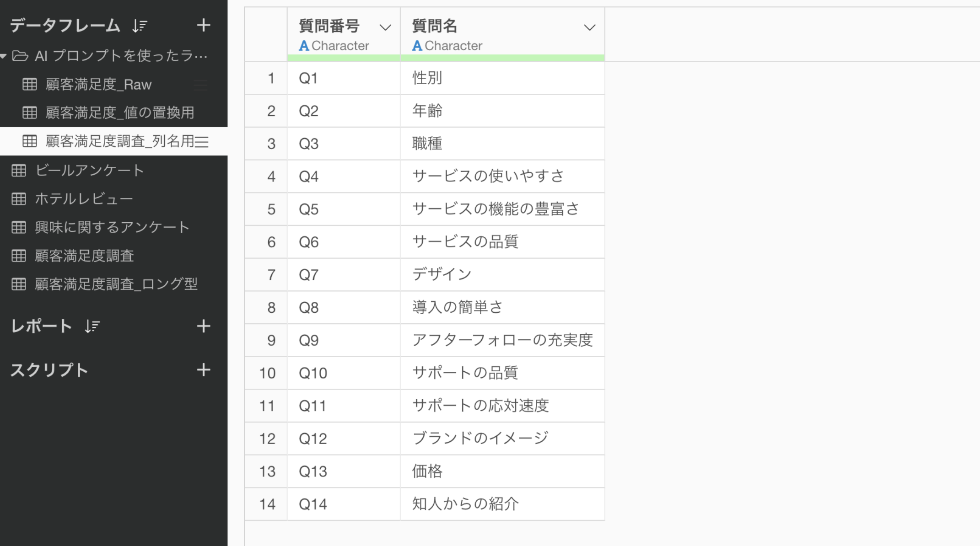Open the ホテルレビュー data frame

point(84,199)
